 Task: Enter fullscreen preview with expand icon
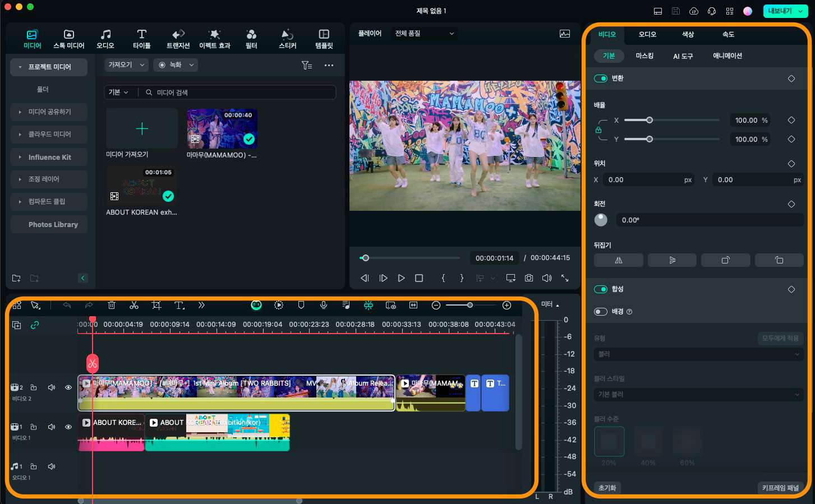[x=565, y=278]
